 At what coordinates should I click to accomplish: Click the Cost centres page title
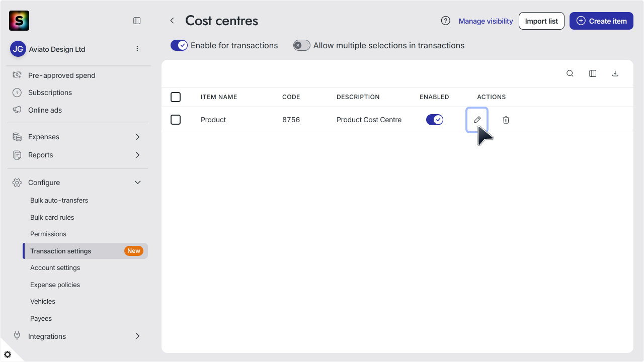click(x=221, y=21)
